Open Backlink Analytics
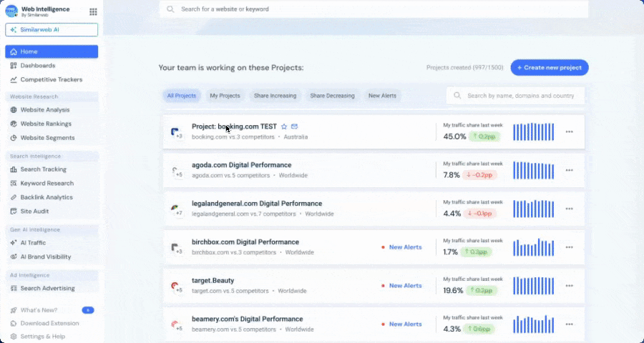The width and height of the screenshot is (644, 343). point(46,197)
